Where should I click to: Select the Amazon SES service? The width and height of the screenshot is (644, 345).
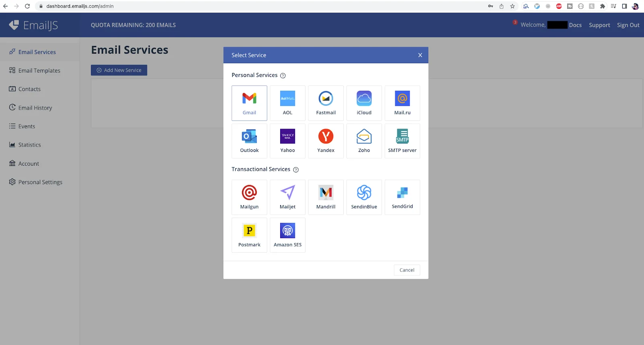click(x=287, y=235)
